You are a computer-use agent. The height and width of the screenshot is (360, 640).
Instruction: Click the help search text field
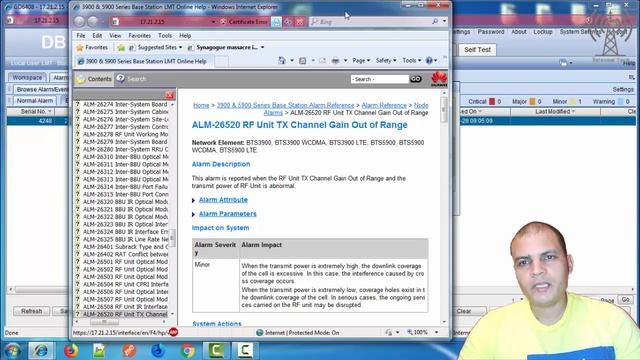click(x=380, y=79)
